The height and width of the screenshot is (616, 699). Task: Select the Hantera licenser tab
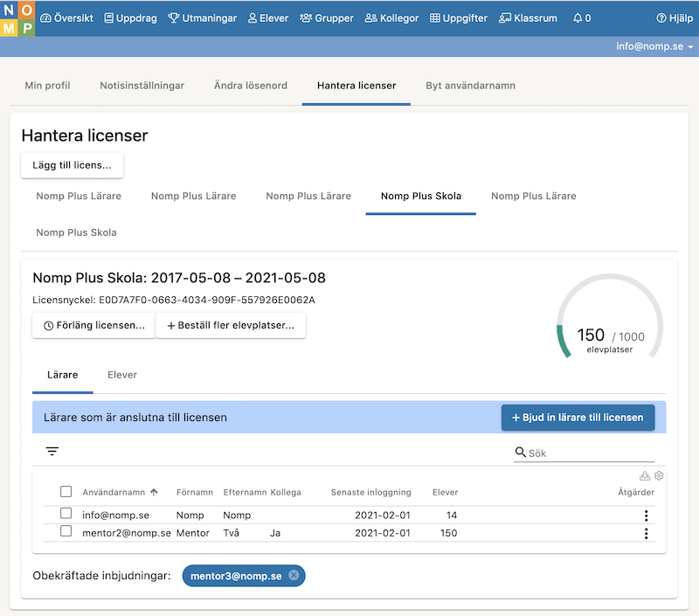point(356,86)
